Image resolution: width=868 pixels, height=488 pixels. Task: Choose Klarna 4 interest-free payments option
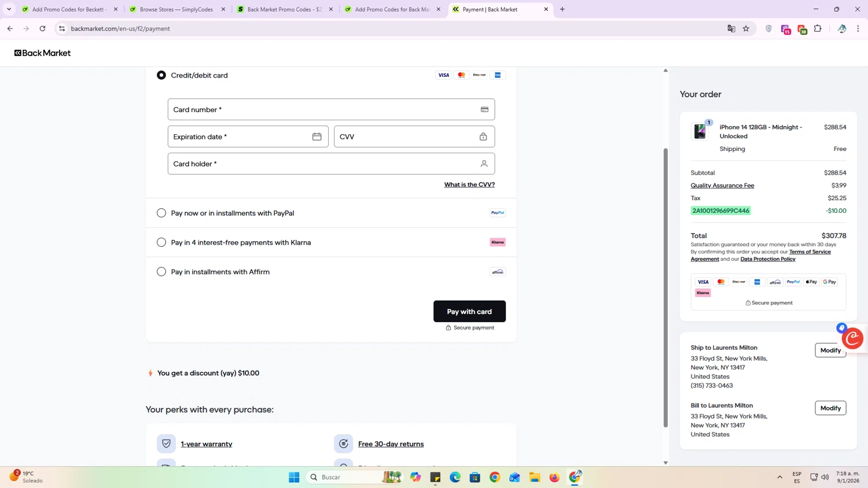pos(161,242)
